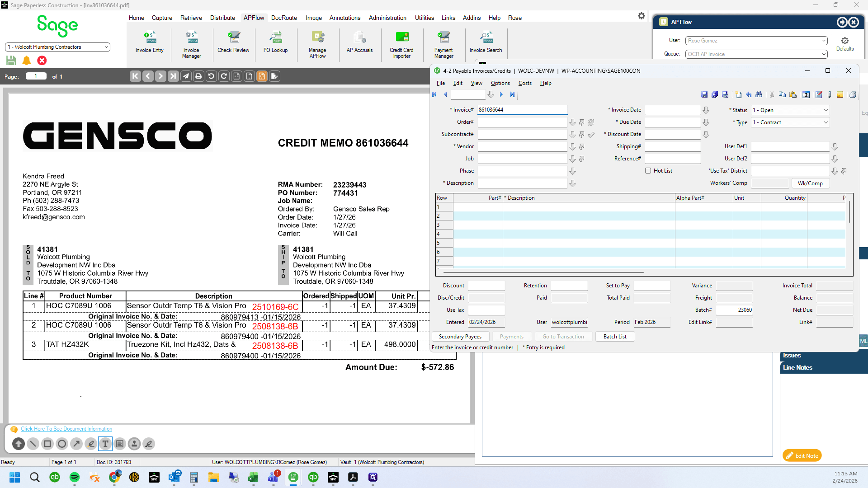Open Excel from the Windows taskbar

click(253, 477)
